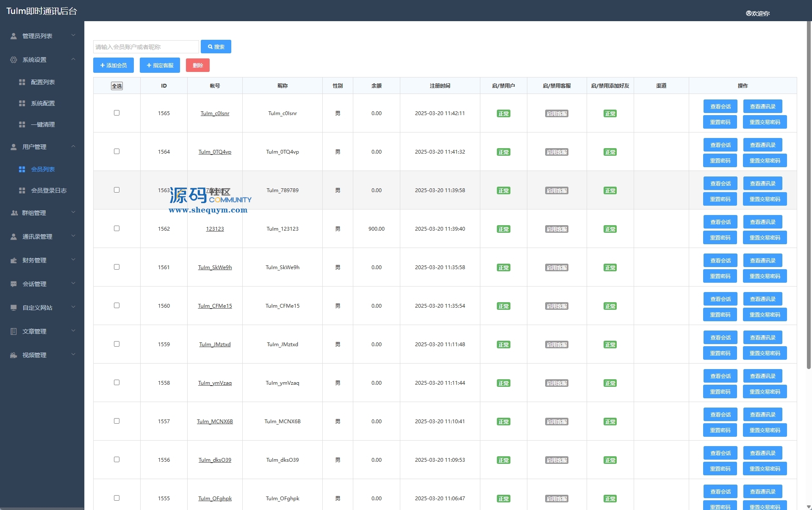The image size is (812, 510).
Task: Click the system settings gear icon
Action: coord(14,60)
